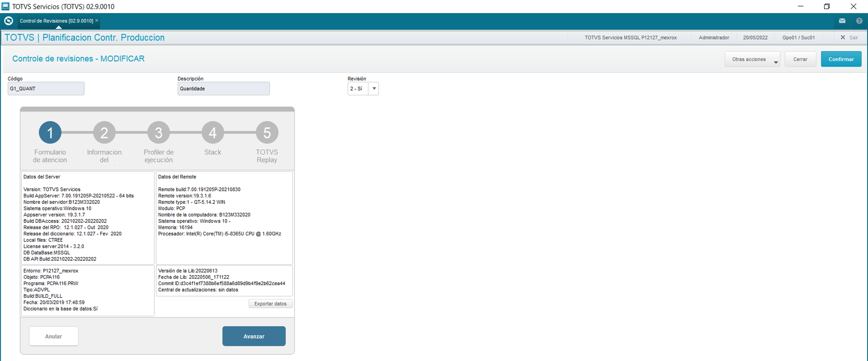
Task: Click the TOTVS Servicios app title icon
Action: pyautogui.click(x=5, y=6)
